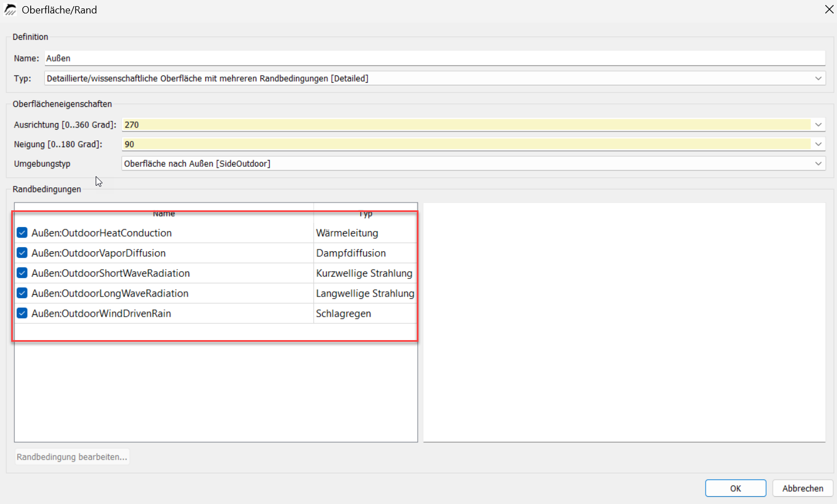Uncheck Außen:OutdoorVaporDiffusion checkbox
The height and width of the screenshot is (504, 837).
22,253
